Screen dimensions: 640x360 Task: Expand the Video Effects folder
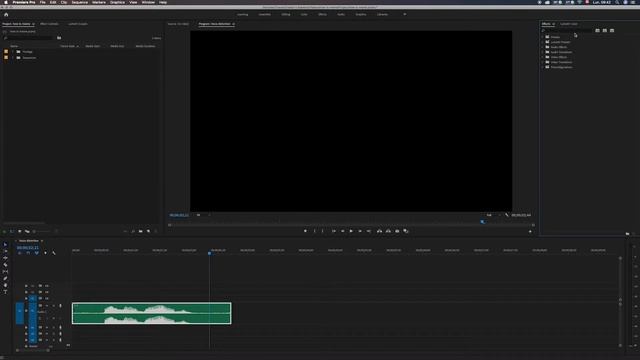tap(542, 57)
